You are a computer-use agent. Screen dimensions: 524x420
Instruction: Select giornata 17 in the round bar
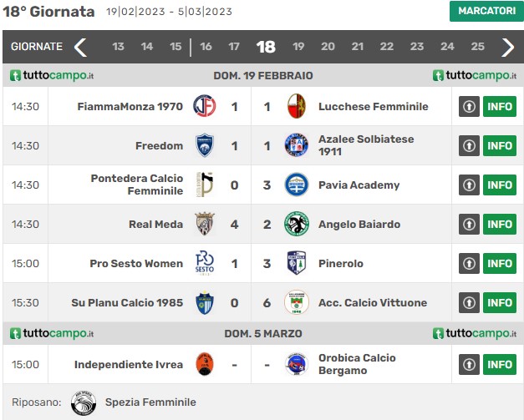click(x=234, y=47)
